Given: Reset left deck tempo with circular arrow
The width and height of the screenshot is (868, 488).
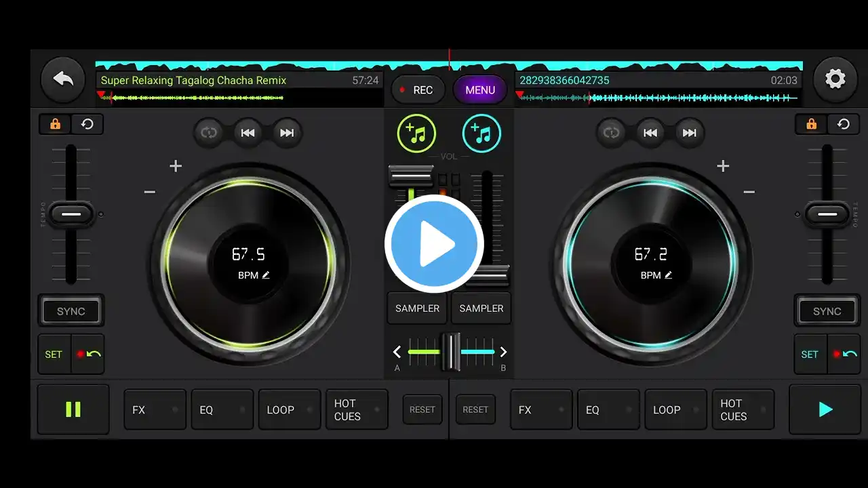Looking at the screenshot, I should pyautogui.click(x=87, y=124).
